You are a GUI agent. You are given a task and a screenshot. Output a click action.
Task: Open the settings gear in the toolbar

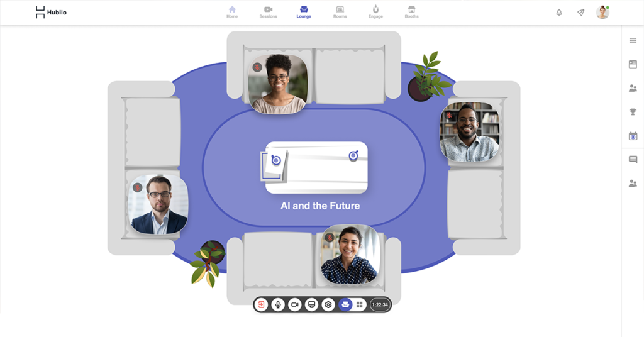click(x=328, y=304)
